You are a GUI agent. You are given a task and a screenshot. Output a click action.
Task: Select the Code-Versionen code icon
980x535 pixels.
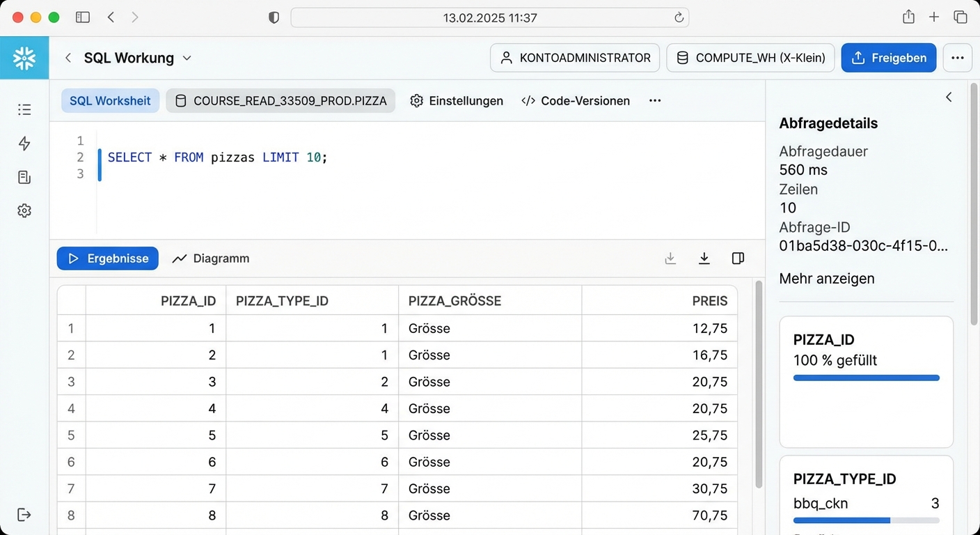(528, 101)
